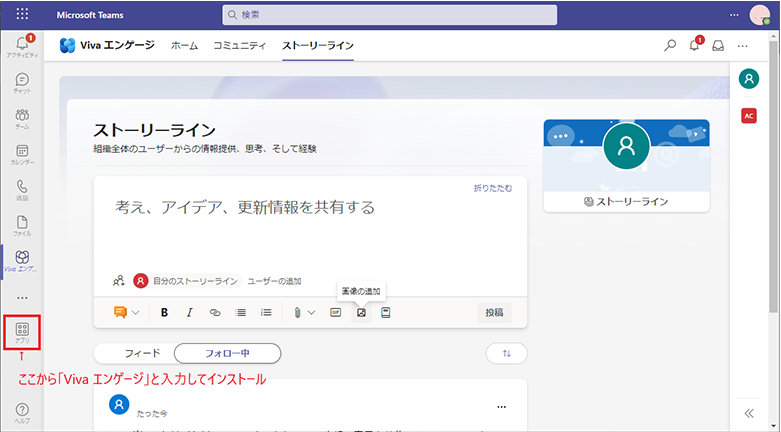Go to the コミュニティ tab

(x=240, y=45)
